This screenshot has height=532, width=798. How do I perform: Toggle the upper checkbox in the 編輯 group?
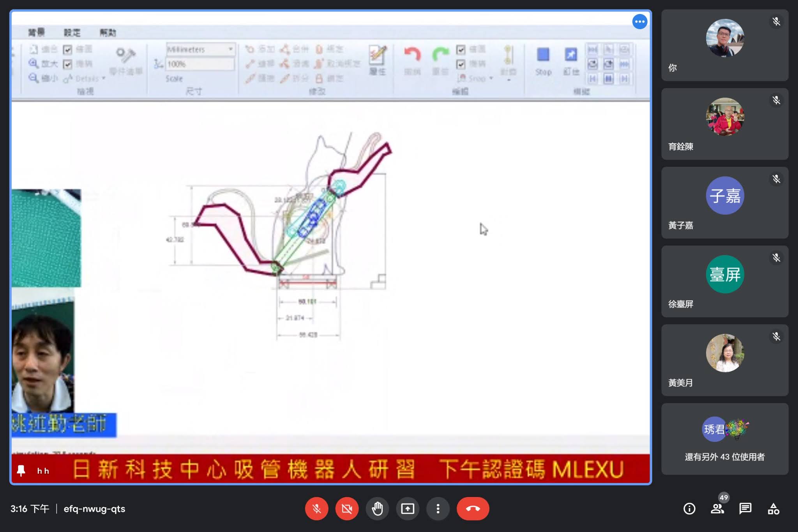point(461,49)
